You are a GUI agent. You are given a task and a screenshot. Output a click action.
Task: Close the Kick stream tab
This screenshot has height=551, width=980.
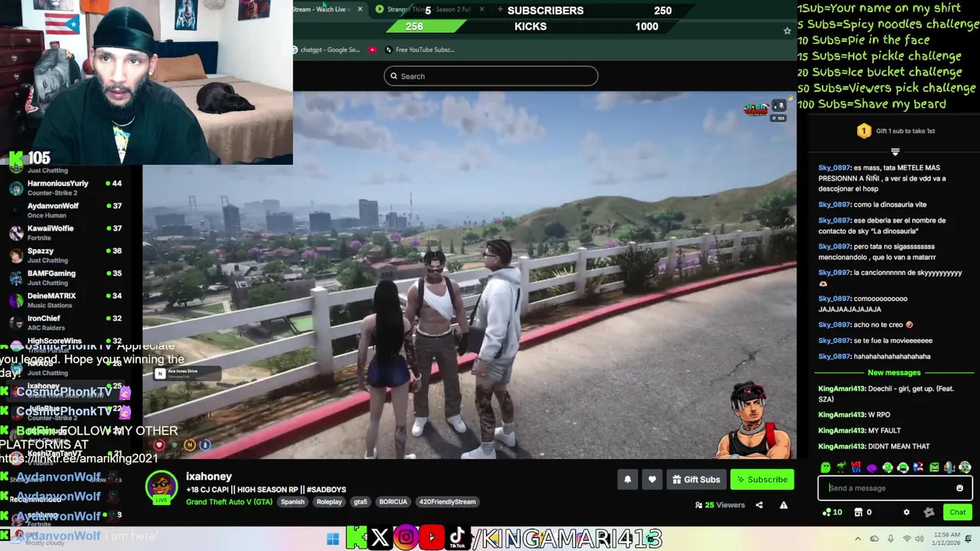point(360,9)
